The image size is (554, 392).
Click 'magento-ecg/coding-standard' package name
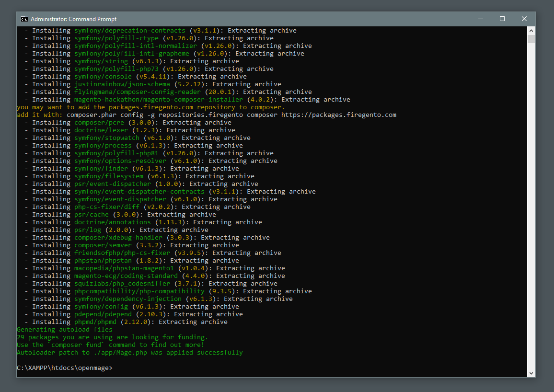[126, 276]
